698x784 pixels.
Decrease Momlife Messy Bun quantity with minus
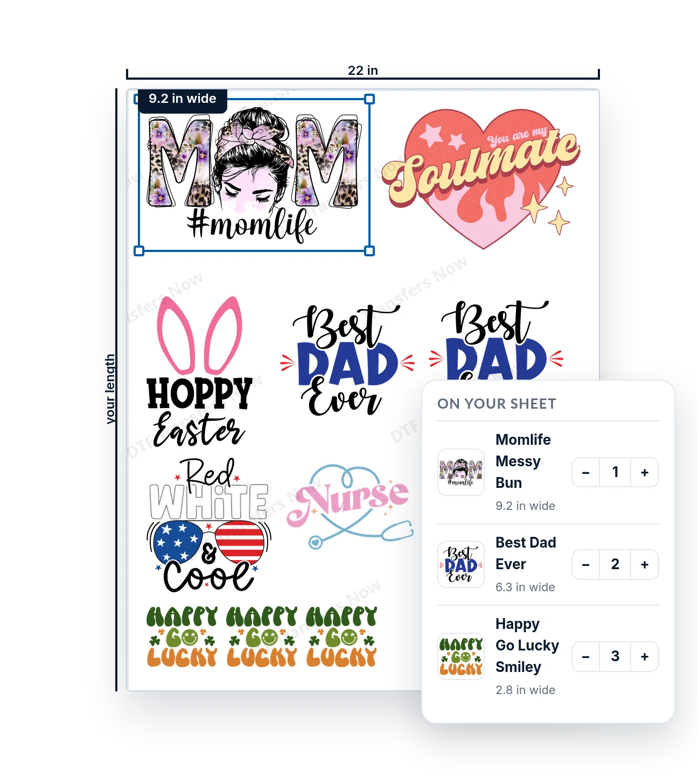coord(586,472)
